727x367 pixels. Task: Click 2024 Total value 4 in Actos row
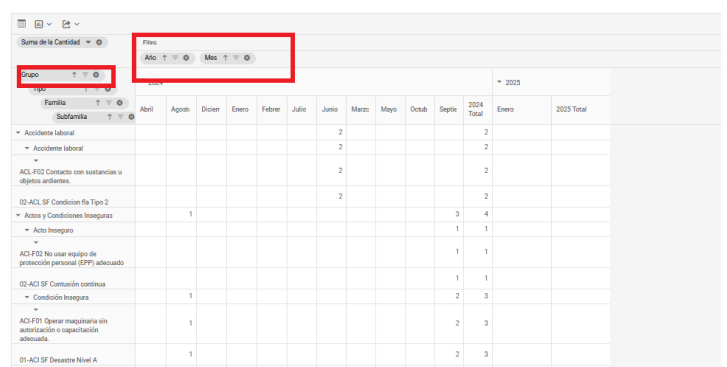(x=486, y=214)
